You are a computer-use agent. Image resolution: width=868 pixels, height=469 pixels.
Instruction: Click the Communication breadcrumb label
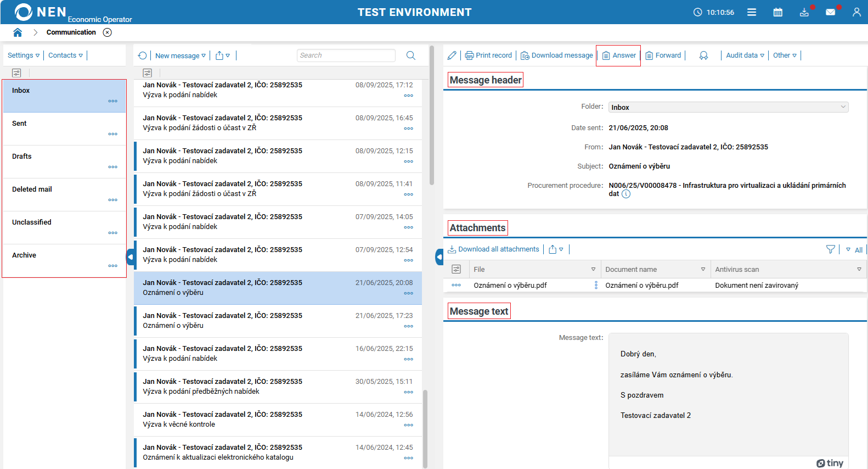pos(71,32)
